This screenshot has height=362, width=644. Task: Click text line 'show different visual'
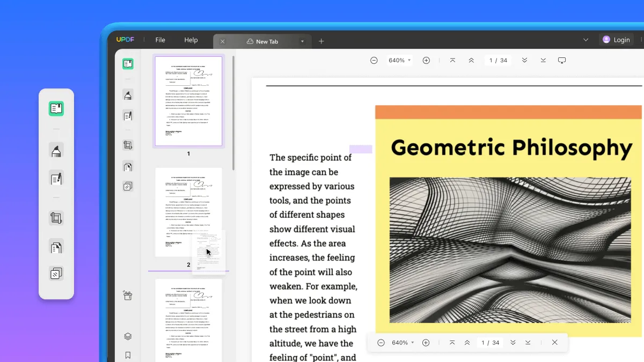pyautogui.click(x=312, y=229)
